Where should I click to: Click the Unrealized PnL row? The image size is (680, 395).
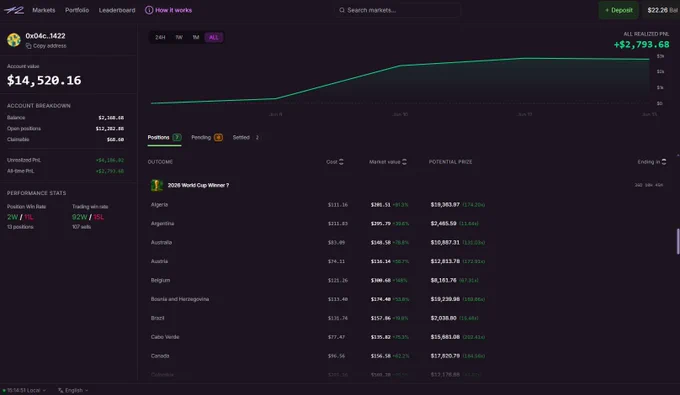pos(65,160)
